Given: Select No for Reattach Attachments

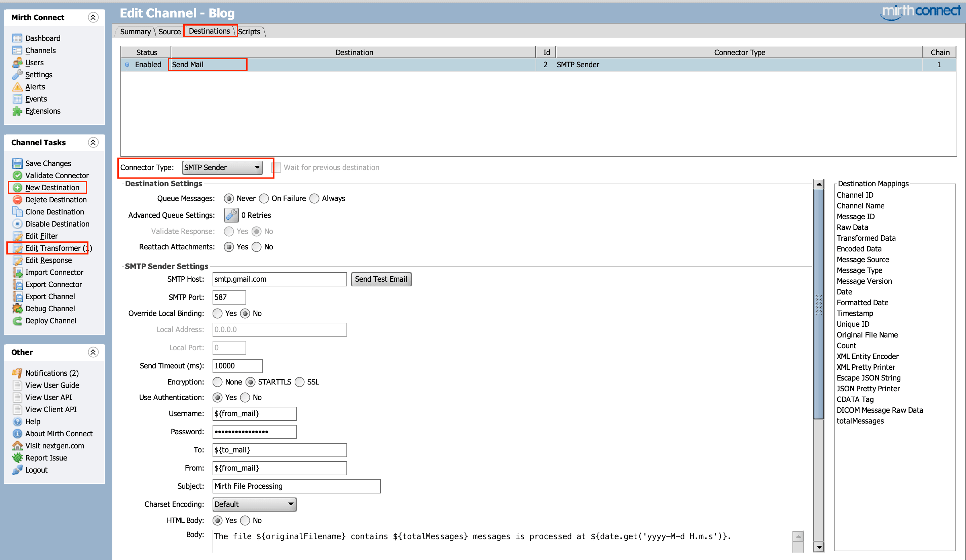Looking at the screenshot, I should click(x=256, y=247).
